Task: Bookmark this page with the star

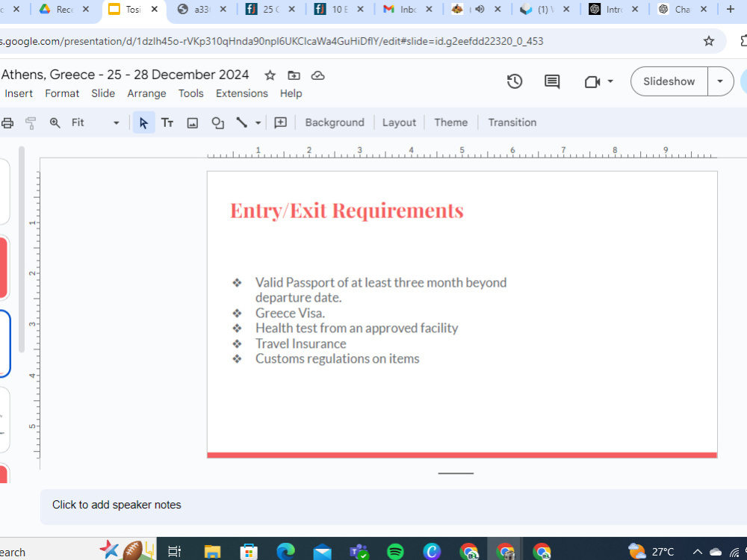Action: 709,41
